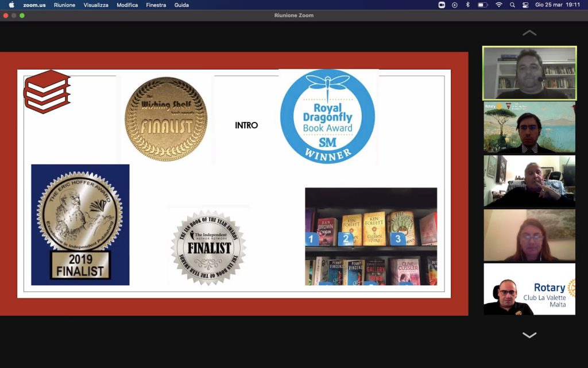Show more participants with the down chevron
The image size is (588, 368).
pyautogui.click(x=529, y=335)
